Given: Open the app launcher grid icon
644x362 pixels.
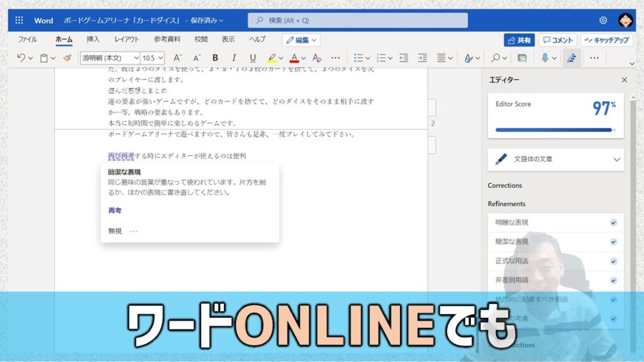Looking at the screenshot, I should pyautogui.click(x=19, y=20).
